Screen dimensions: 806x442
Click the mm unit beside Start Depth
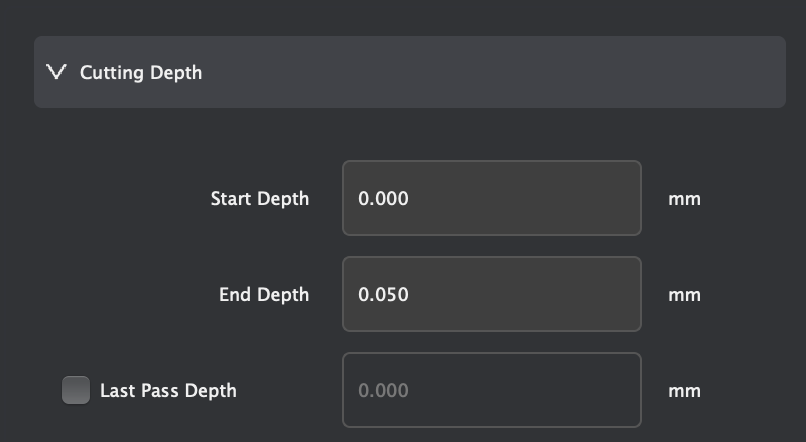click(x=684, y=198)
